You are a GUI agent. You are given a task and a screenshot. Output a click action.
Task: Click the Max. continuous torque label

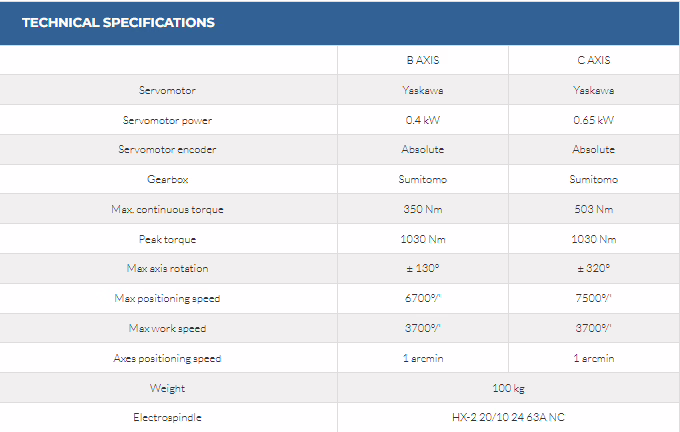point(167,209)
